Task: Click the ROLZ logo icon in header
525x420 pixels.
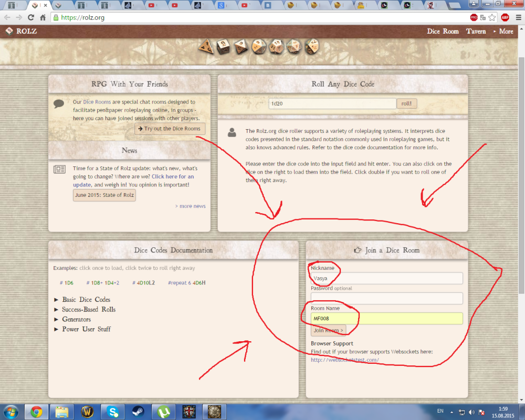Action: tap(9, 31)
